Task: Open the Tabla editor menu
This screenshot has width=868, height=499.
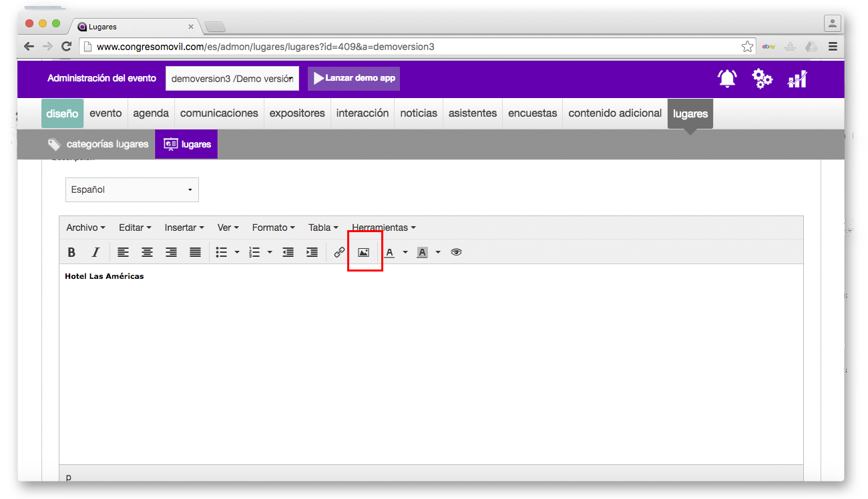Action: 323,227
